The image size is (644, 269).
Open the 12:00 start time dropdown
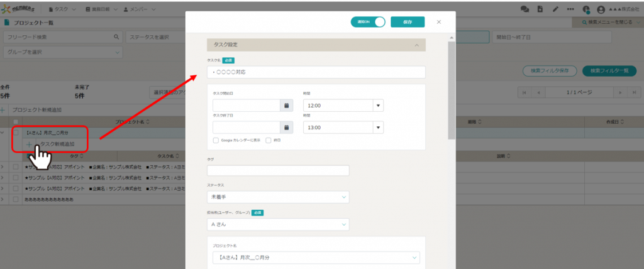point(343,106)
